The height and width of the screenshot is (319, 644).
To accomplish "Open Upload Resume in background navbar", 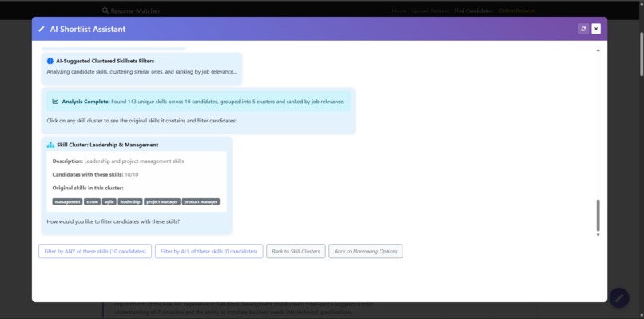I will 431,10.
